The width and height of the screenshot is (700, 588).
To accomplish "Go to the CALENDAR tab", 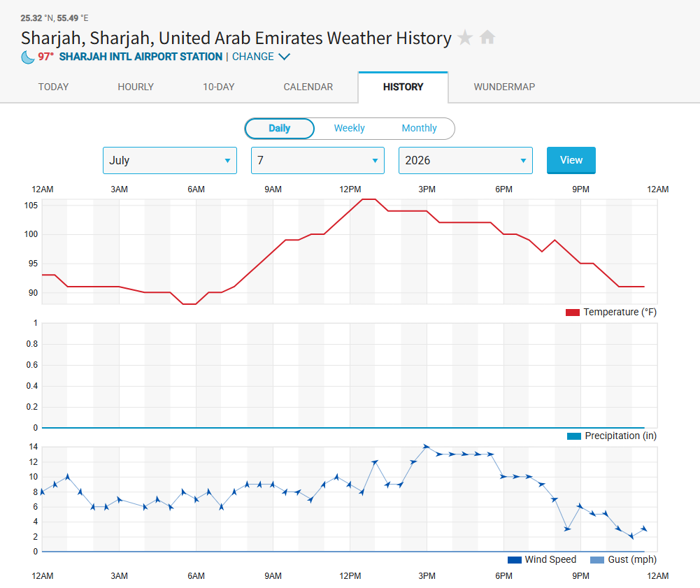I will (308, 87).
